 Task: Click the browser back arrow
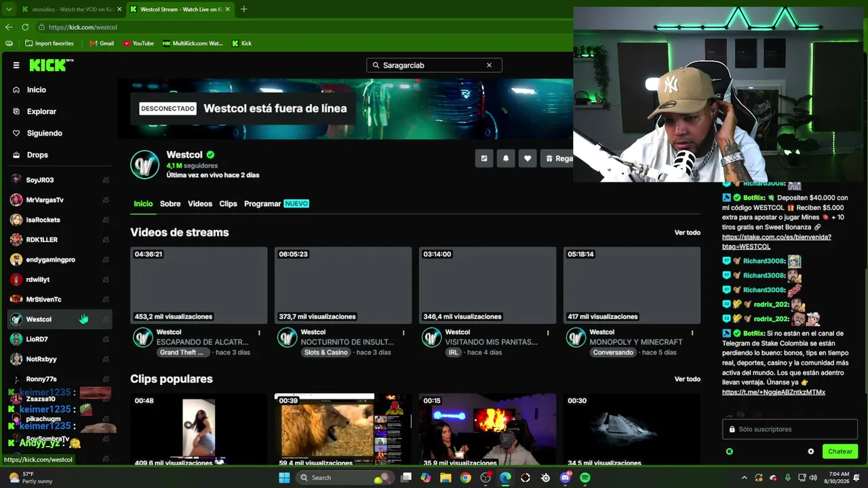[9, 27]
